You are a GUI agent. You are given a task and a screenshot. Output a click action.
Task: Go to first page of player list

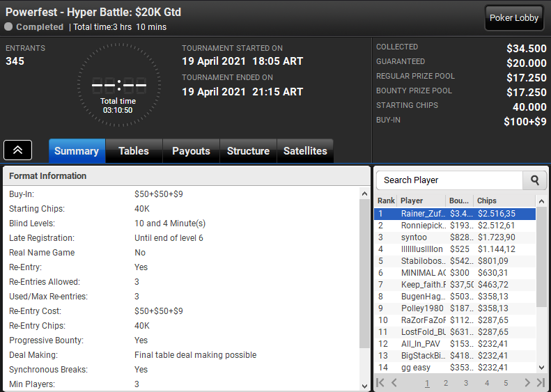380,382
